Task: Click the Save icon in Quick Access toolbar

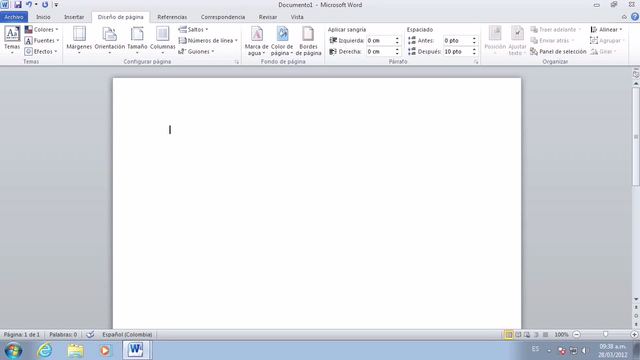Action: 18,5
